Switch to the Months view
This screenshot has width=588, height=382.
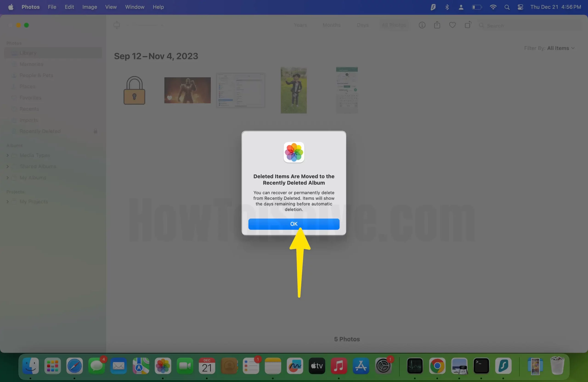click(331, 25)
